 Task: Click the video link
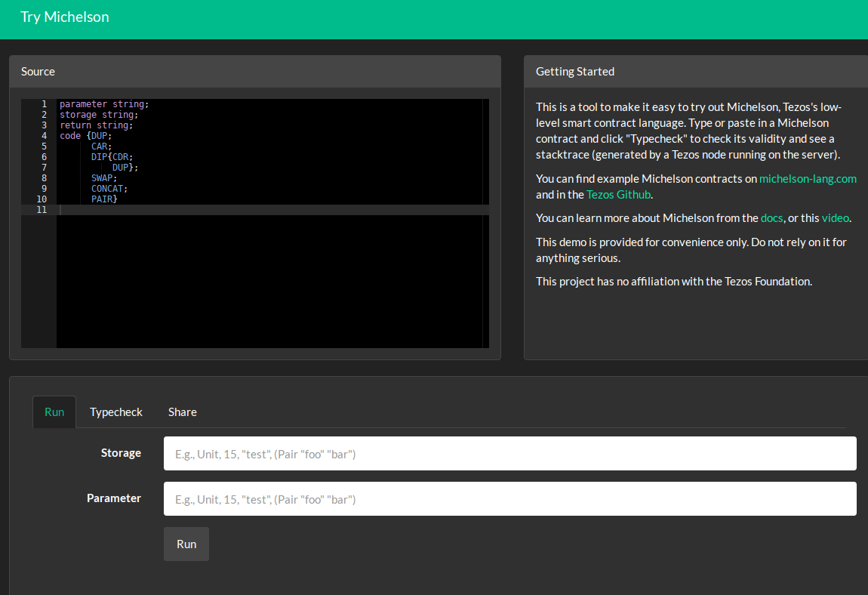pos(835,218)
